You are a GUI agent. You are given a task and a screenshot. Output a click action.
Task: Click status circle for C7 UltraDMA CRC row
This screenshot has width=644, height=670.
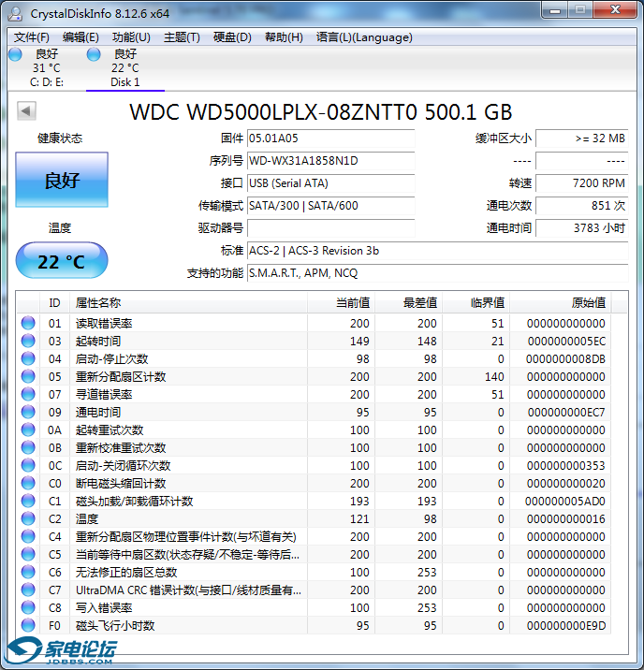pyautogui.click(x=28, y=590)
